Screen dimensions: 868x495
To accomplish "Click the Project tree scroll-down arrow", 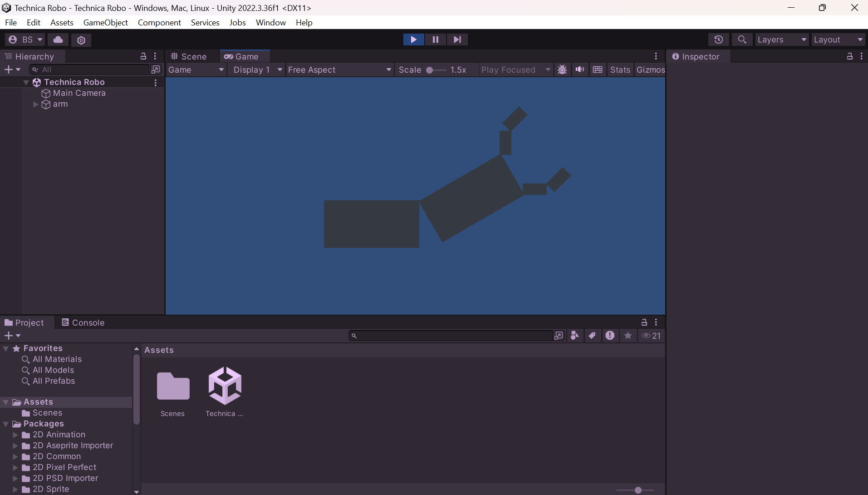I will 136,492.
